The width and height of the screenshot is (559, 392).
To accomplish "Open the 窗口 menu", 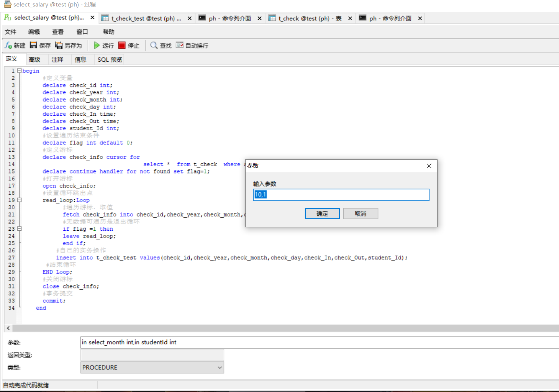I will pyautogui.click(x=82, y=32).
